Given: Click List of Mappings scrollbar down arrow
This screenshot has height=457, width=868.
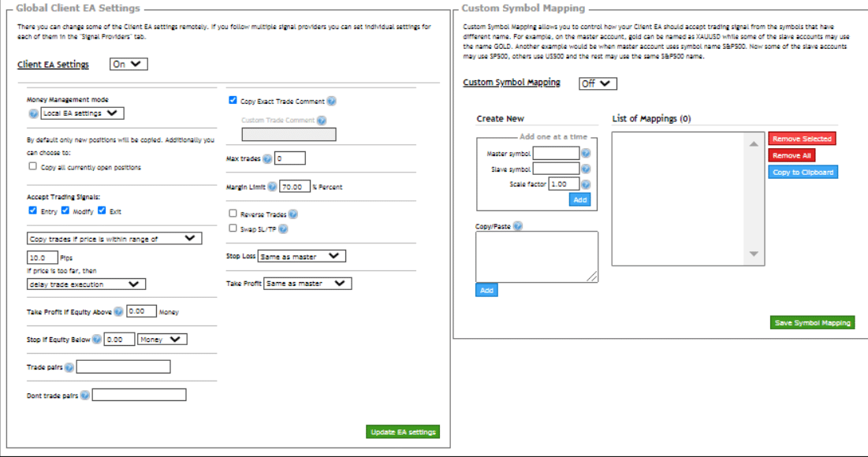Looking at the screenshot, I should point(754,254).
